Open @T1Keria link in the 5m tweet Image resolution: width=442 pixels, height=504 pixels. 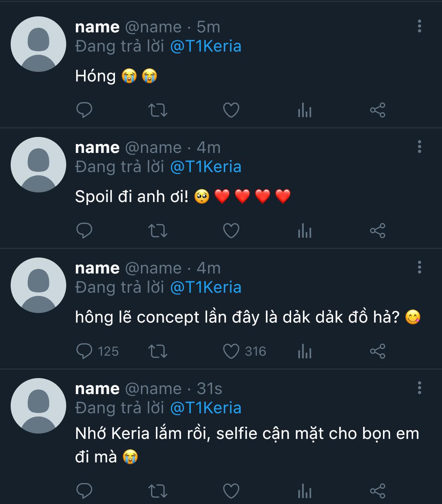pos(206,46)
